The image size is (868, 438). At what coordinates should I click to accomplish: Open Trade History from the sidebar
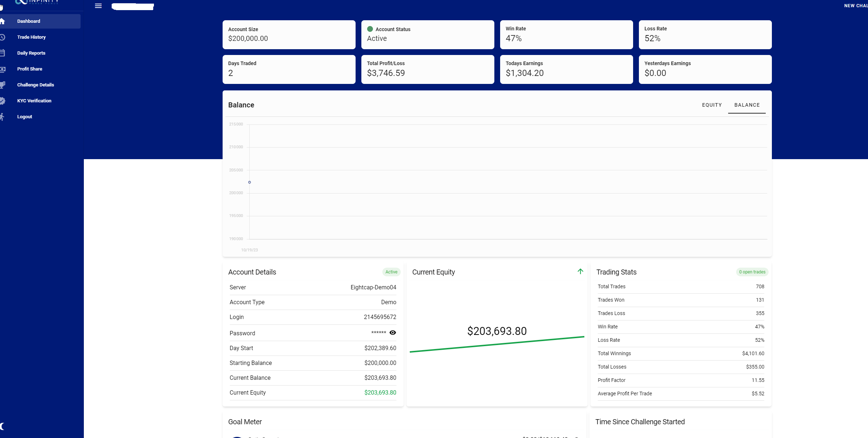pos(31,37)
